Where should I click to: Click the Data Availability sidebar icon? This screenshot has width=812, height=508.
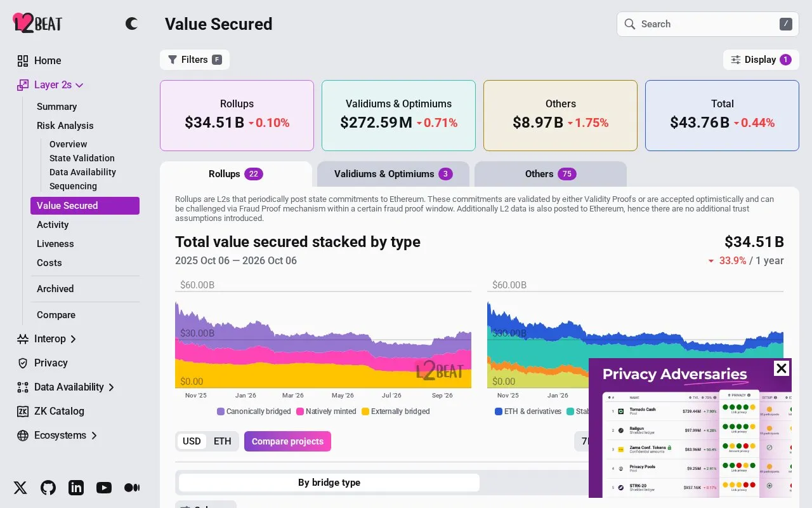(x=23, y=387)
